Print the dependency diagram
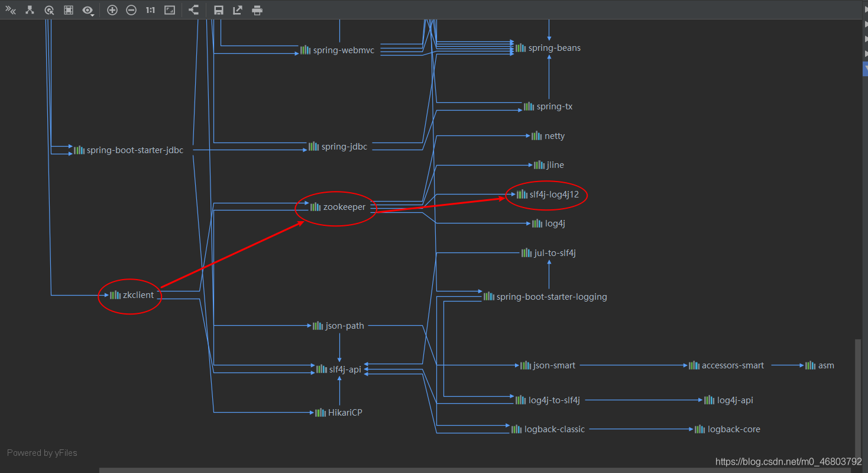This screenshot has width=868, height=473. pyautogui.click(x=257, y=10)
